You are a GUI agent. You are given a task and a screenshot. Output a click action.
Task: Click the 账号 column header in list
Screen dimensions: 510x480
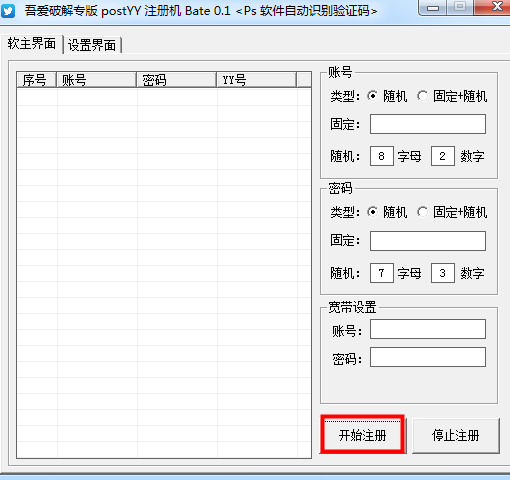click(x=96, y=80)
